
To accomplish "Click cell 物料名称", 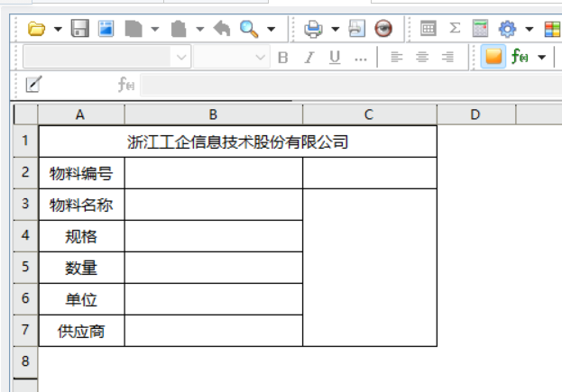I will point(81,205).
